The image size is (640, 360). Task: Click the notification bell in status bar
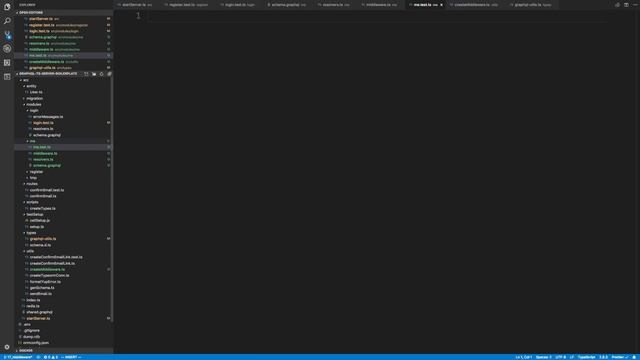[634, 357]
